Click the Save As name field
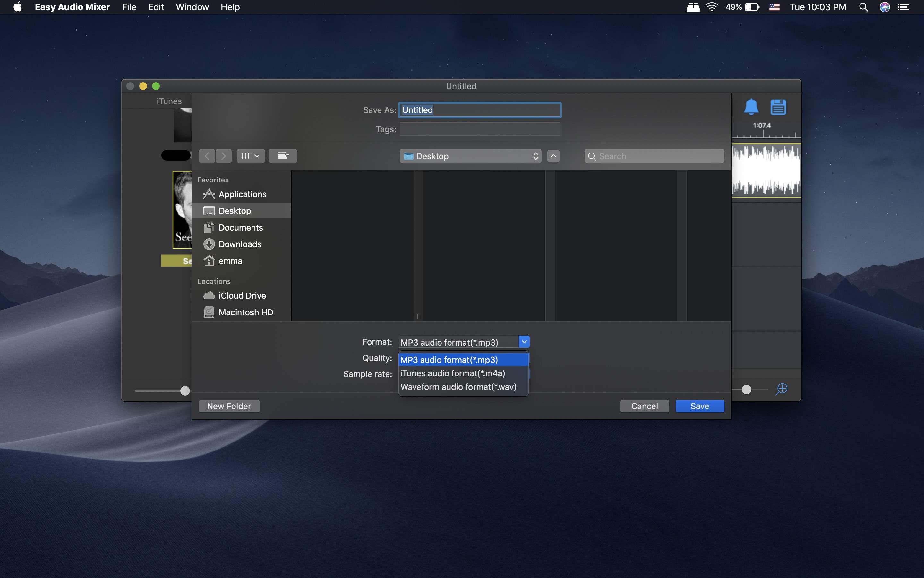924x578 pixels. point(480,110)
